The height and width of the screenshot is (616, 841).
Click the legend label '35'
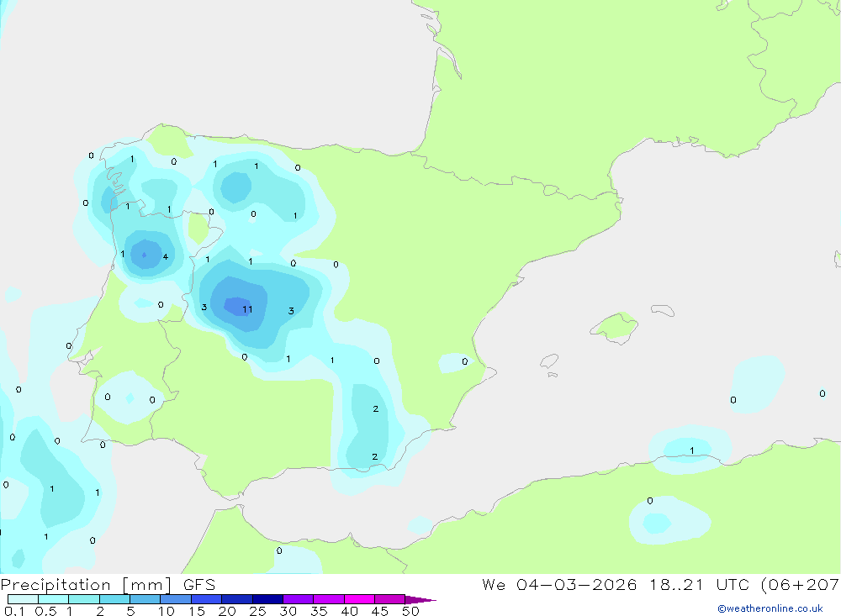point(319,611)
